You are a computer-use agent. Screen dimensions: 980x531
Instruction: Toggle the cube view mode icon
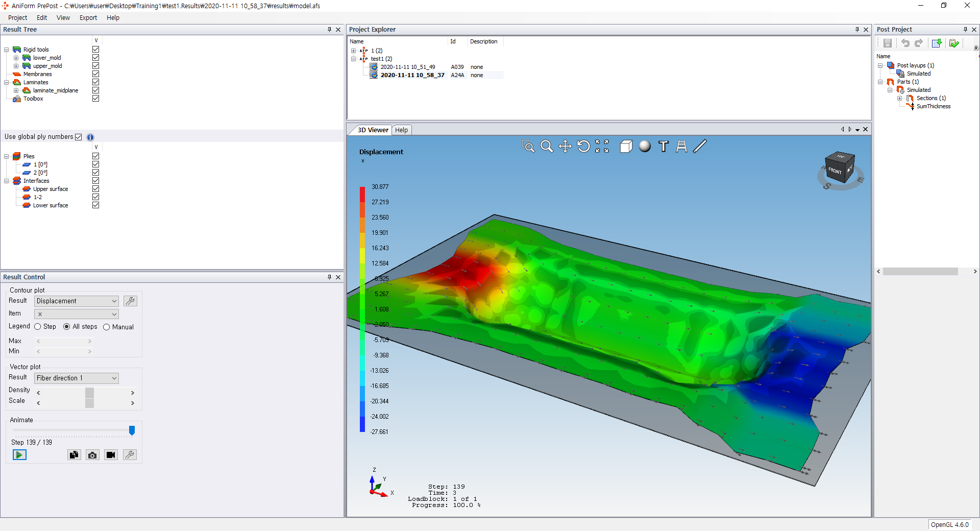pos(626,147)
